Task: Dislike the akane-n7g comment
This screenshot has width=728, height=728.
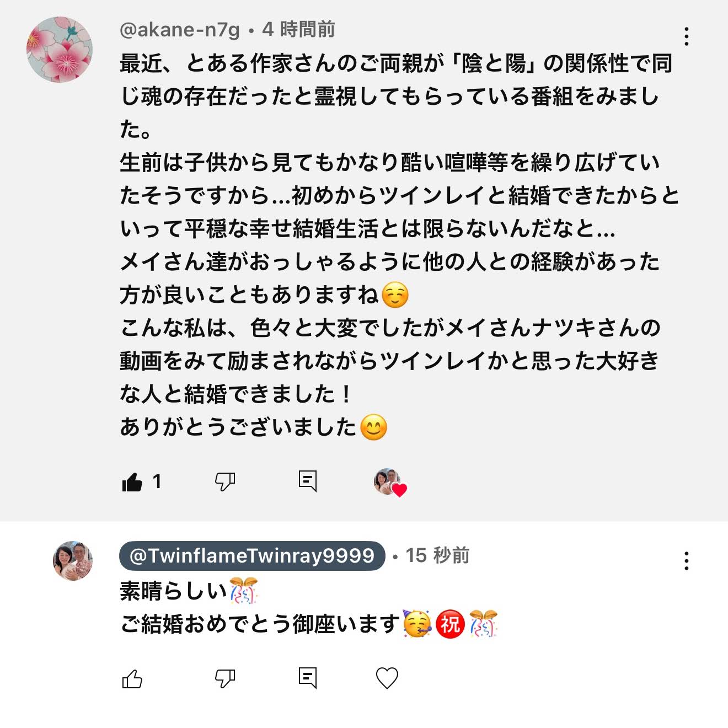Action: [x=225, y=482]
